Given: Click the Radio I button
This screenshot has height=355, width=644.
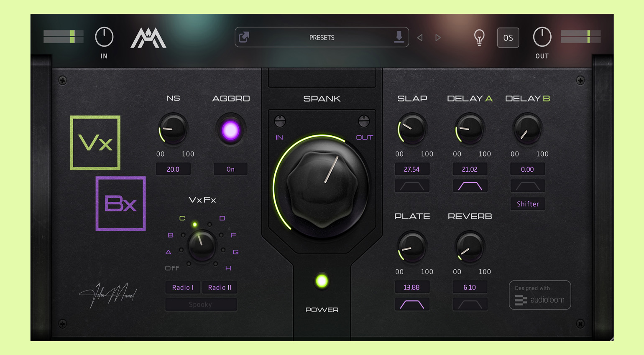Looking at the screenshot, I should pyautogui.click(x=183, y=287).
